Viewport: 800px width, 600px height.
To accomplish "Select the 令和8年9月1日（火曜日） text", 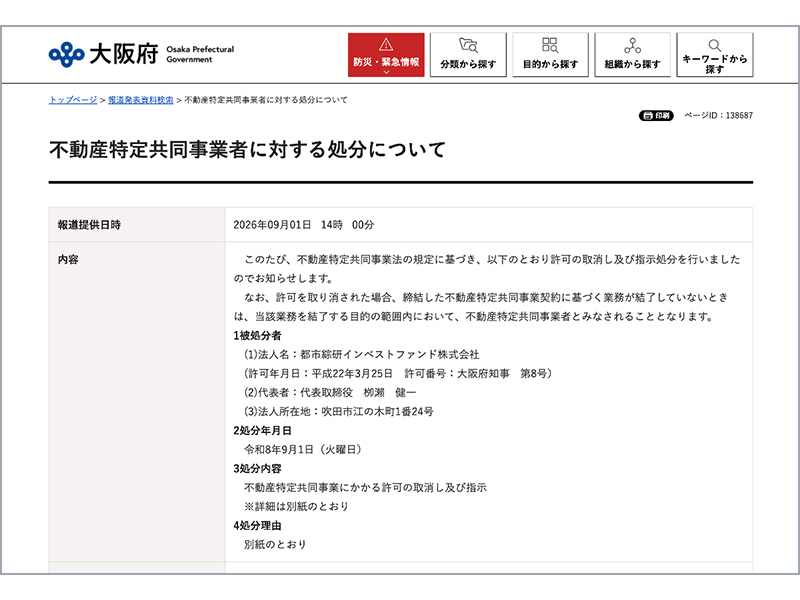I will click(x=303, y=449).
